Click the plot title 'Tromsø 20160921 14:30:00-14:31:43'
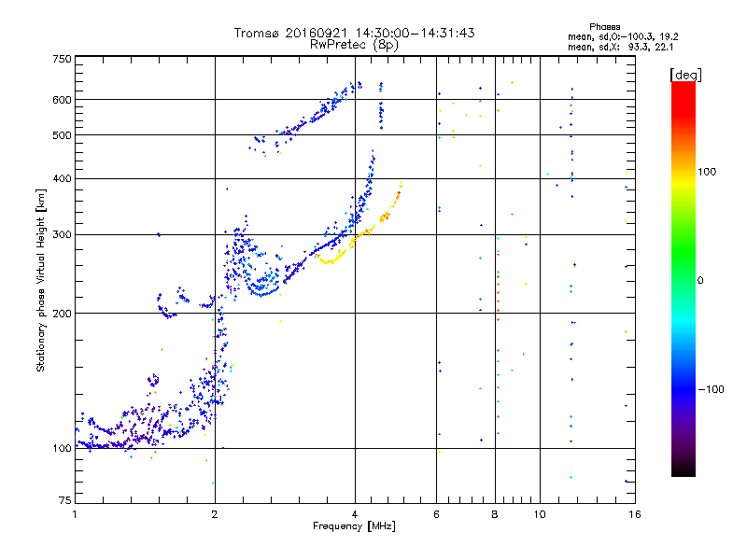Image resolution: width=747 pixels, height=560 pixels. point(354,33)
